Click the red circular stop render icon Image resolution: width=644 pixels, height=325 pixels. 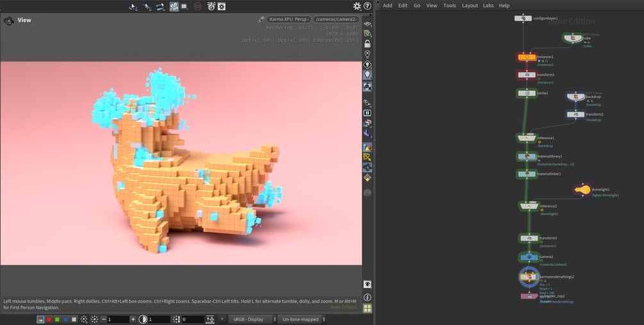[197, 6]
